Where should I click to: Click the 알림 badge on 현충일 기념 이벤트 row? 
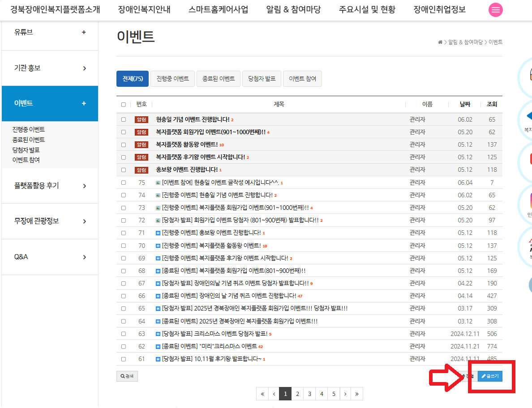(x=142, y=119)
